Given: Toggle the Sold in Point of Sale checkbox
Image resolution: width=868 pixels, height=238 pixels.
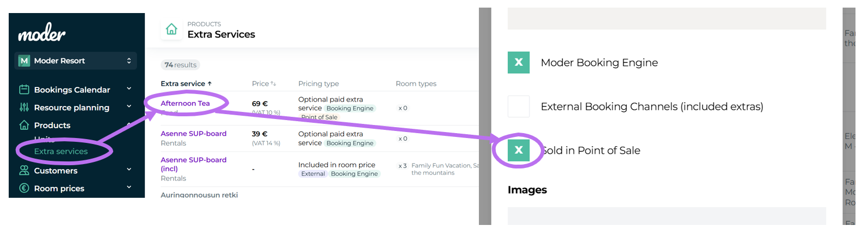Looking at the screenshot, I should coord(518,151).
